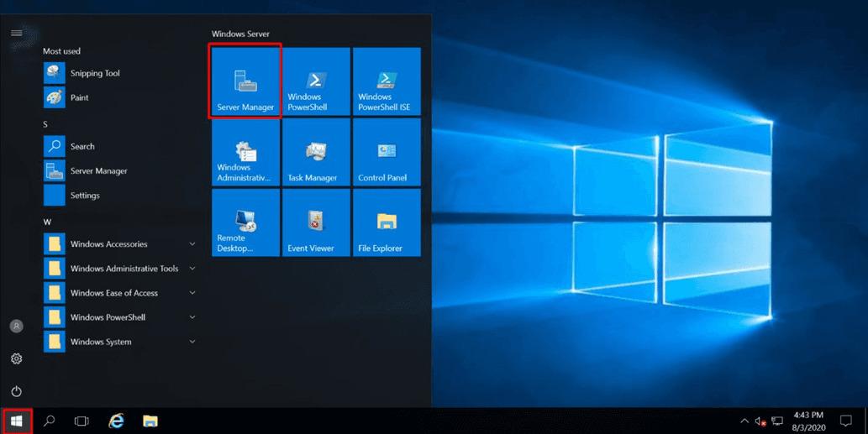
Task: Expand the Windows Administrative Tools folder
Action: [x=120, y=269]
